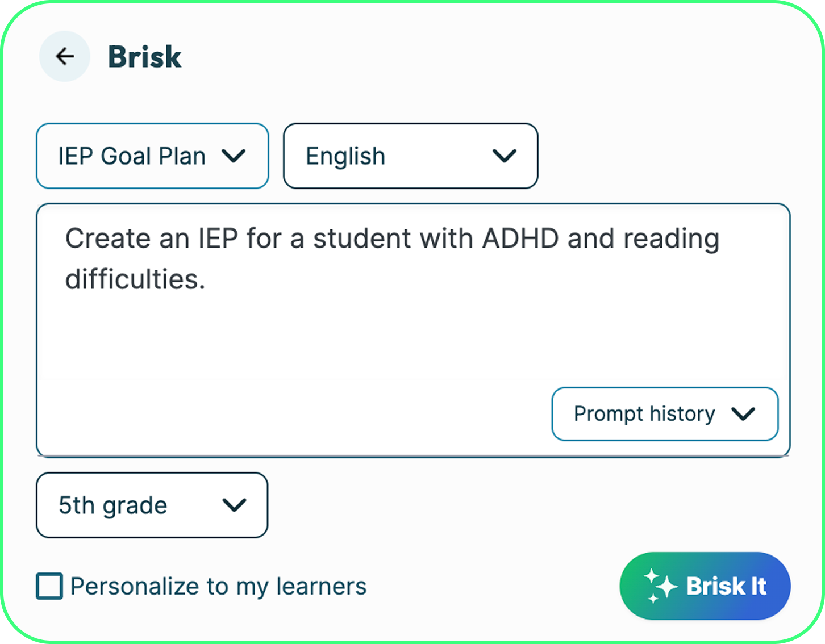Screen dimensions: 825x644
Task: Show the Prompt history list
Action: [x=644, y=414]
